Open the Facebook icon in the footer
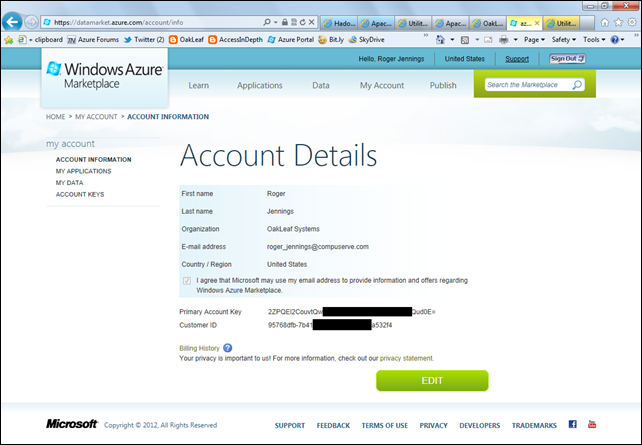Image resolution: width=642 pixels, height=445 pixels. click(x=572, y=424)
